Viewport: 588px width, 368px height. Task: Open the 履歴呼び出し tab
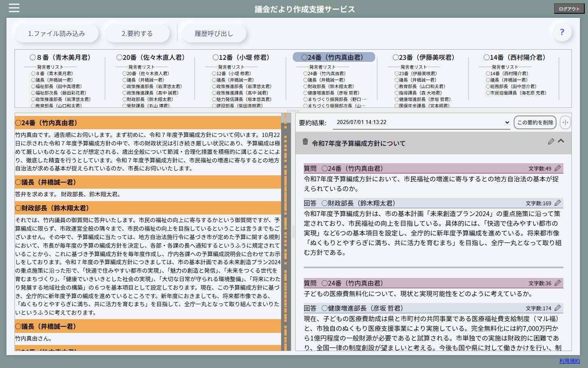point(214,34)
